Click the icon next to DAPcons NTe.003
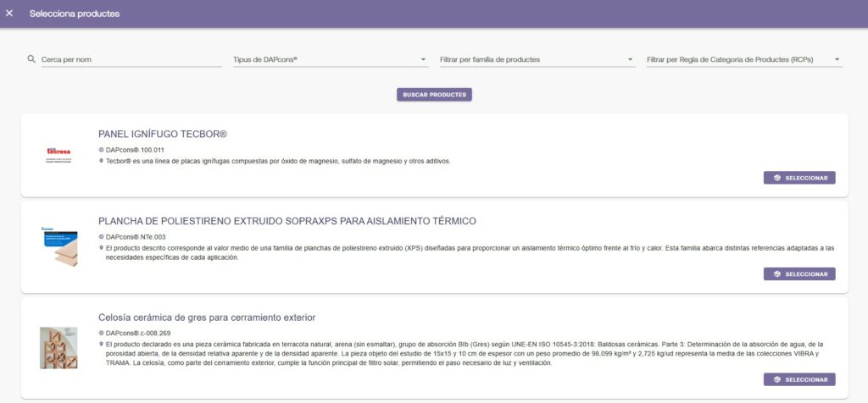This screenshot has height=403, width=868. click(x=102, y=237)
